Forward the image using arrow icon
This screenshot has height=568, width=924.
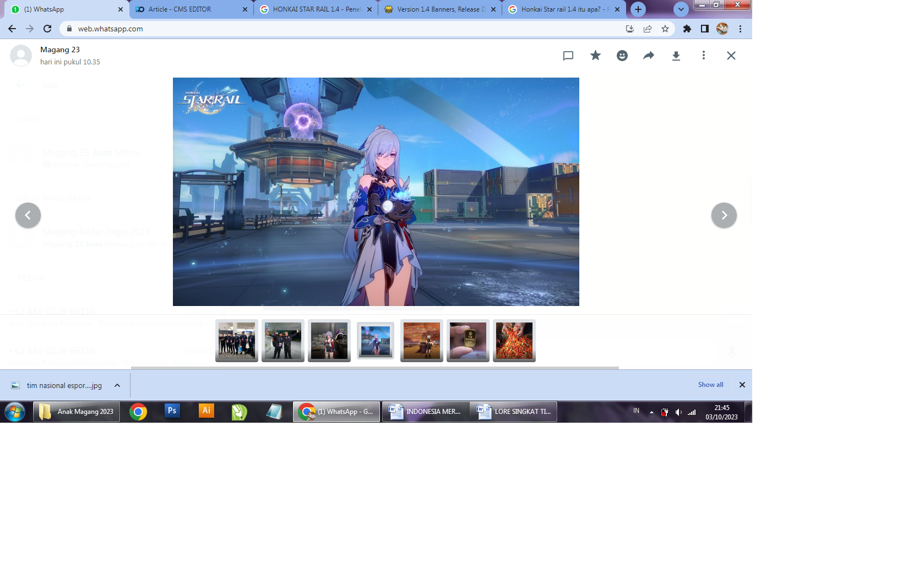[649, 56]
